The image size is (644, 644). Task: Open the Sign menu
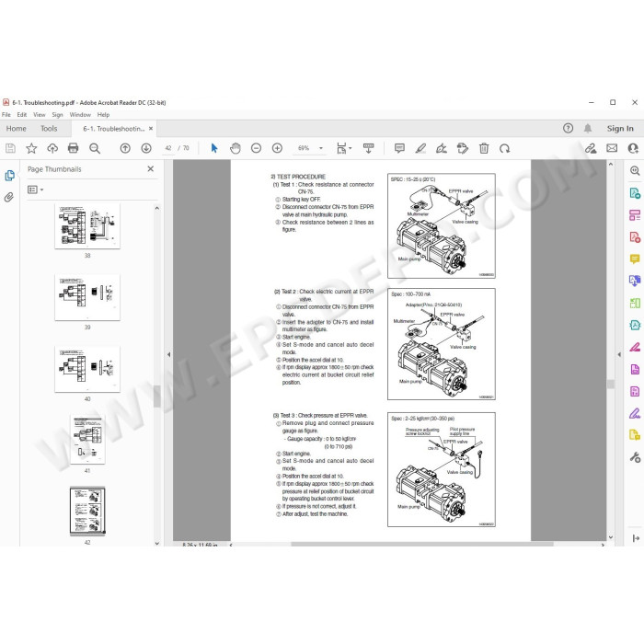pyautogui.click(x=57, y=115)
